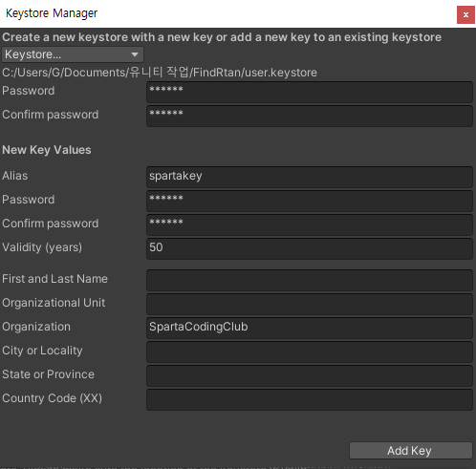
Task: Click the Keystore Manager title bar
Action: click(x=223, y=13)
